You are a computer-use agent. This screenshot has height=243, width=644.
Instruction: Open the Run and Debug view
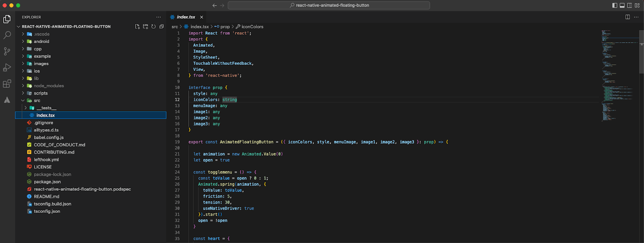tap(7, 68)
